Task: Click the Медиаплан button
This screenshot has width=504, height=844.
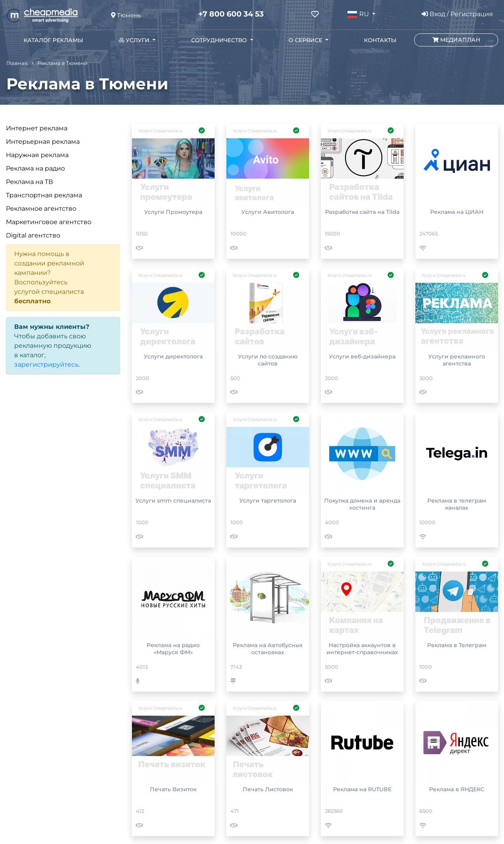Action: 456,40
